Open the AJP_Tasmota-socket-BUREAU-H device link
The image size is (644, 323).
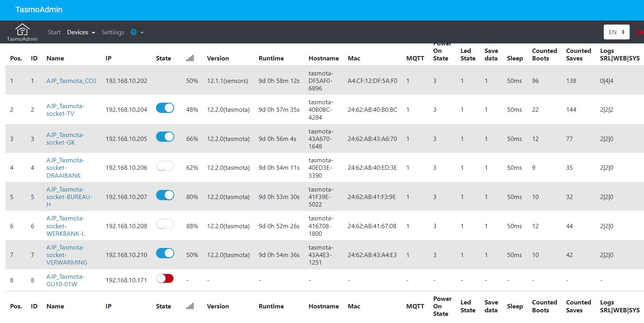click(70, 197)
